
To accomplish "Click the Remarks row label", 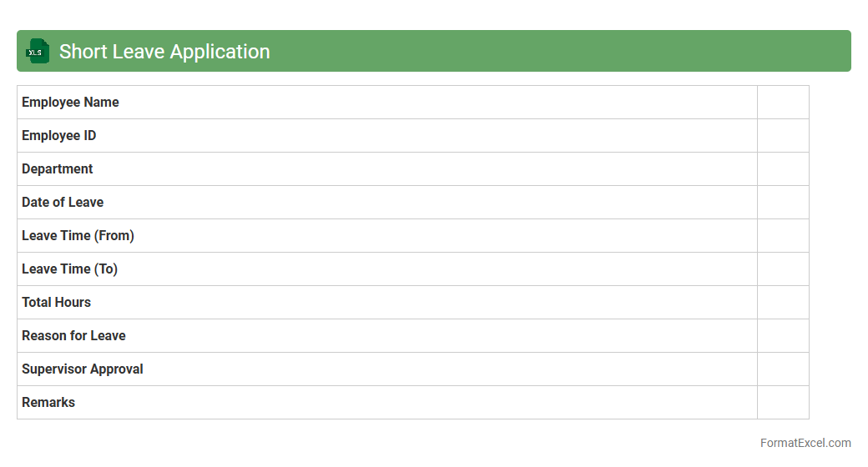I will [x=48, y=403].
